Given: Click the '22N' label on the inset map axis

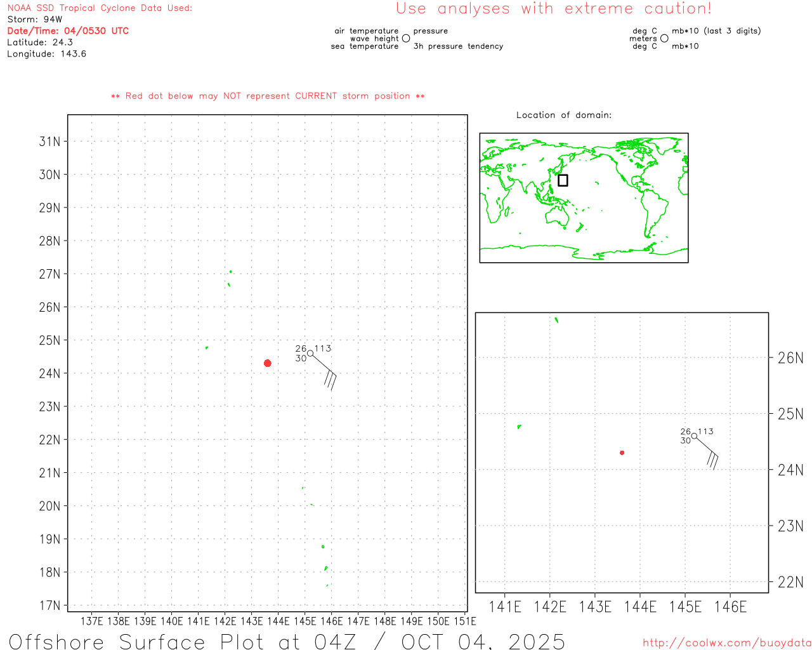Looking at the screenshot, I should 790,582.
